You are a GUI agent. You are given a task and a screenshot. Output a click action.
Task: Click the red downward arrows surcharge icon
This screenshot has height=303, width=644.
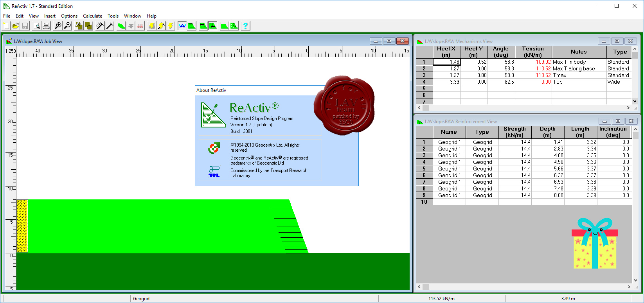140,26
